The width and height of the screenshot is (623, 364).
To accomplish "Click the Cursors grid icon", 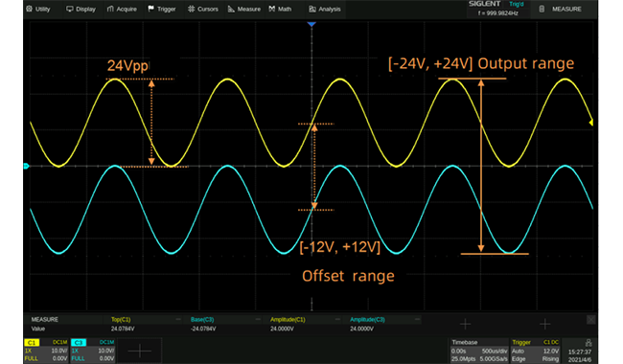I will point(191,9).
